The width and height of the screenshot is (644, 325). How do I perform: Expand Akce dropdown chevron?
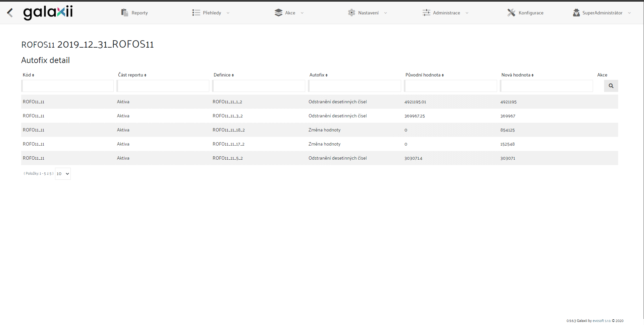[x=302, y=13]
